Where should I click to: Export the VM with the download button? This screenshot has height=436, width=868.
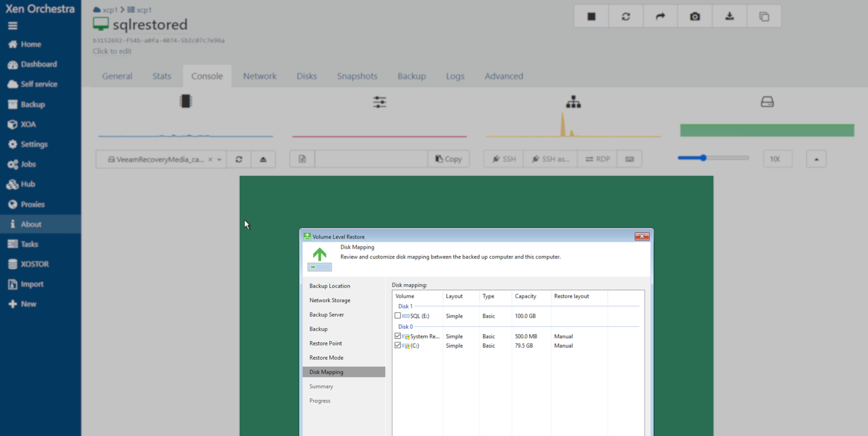pyautogui.click(x=729, y=17)
